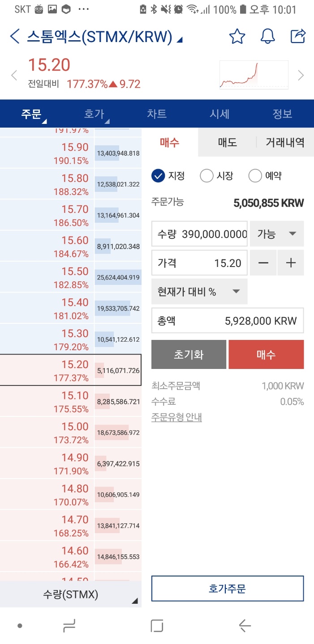Select ask price row 15.60
This screenshot has width=314, height=644.
(x=71, y=246)
